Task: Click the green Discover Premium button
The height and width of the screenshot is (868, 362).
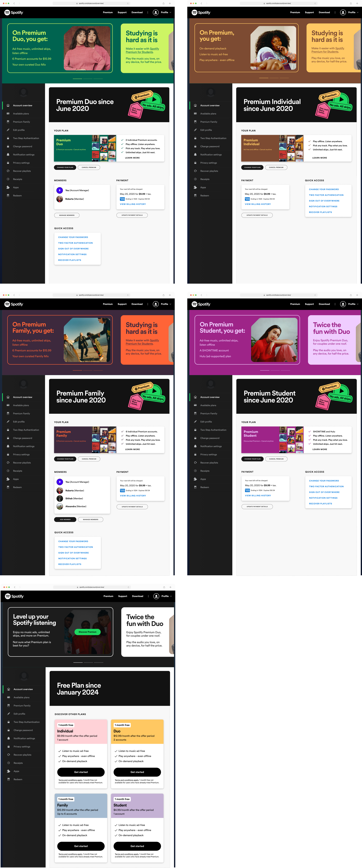Action: [x=88, y=632]
